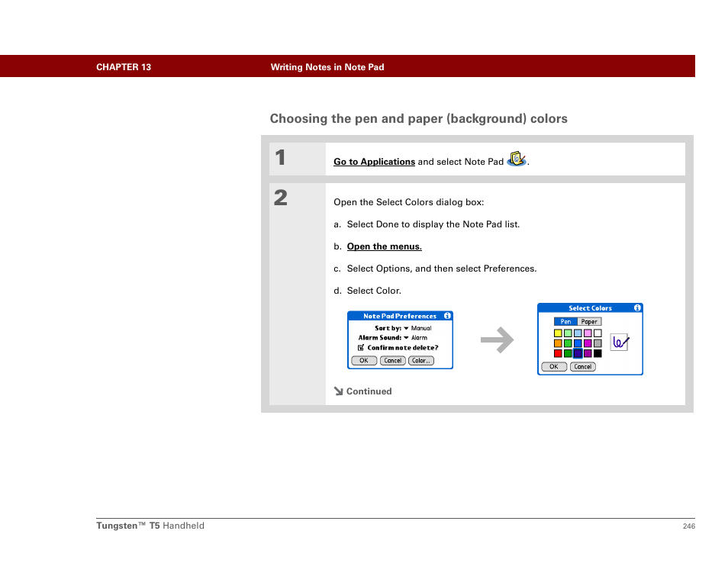Click Cancel in Select Colors dialog
This screenshot has height=563, width=728.
coord(583,367)
